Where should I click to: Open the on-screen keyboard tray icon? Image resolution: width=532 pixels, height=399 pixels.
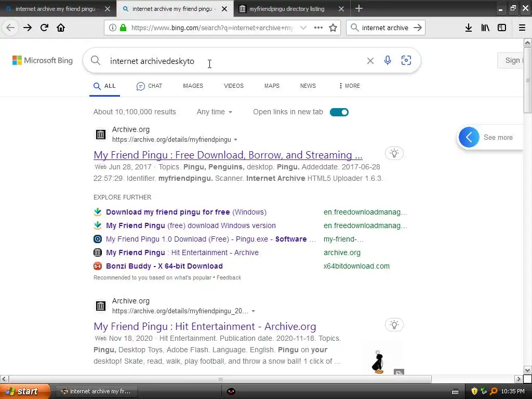click(x=455, y=392)
